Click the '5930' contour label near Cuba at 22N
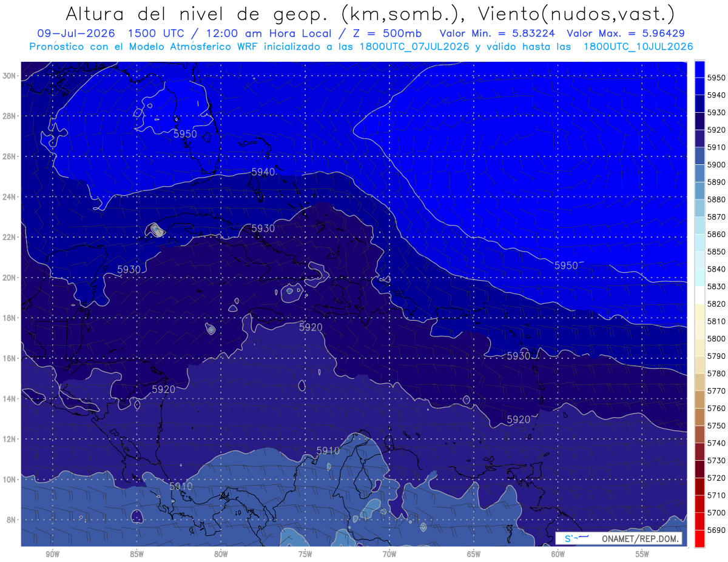This screenshot has width=728, height=562. coord(263,229)
